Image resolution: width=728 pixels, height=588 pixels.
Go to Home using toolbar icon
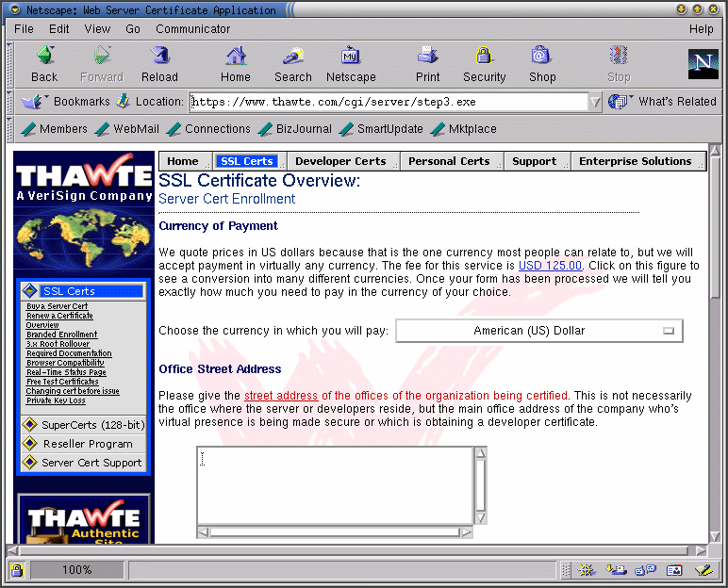click(236, 63)
